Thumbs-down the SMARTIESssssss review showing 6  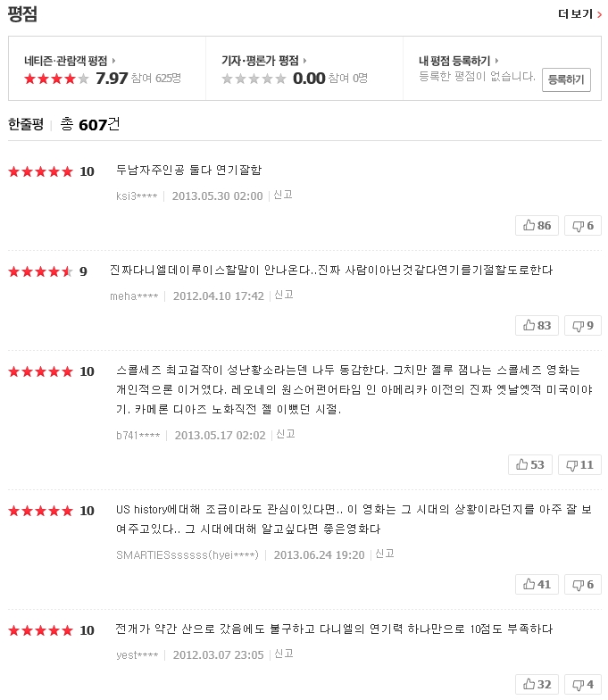[582, 584]
